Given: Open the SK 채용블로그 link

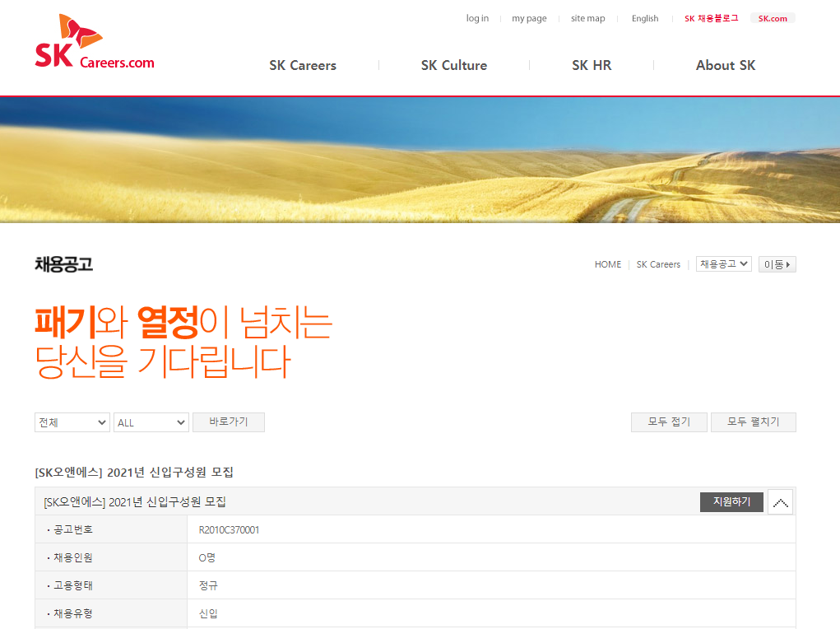Looking at the screenshot, I should click(711, 18).
